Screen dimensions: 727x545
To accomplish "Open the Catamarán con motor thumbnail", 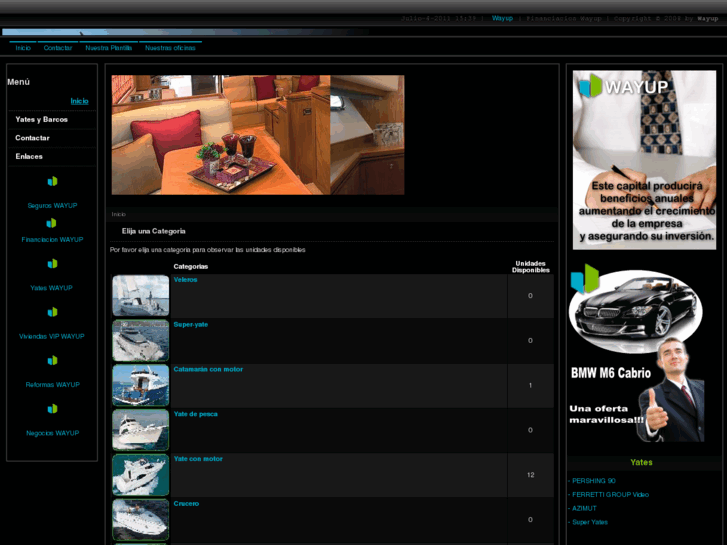I will pyautogui.click(x=140, y=385).
